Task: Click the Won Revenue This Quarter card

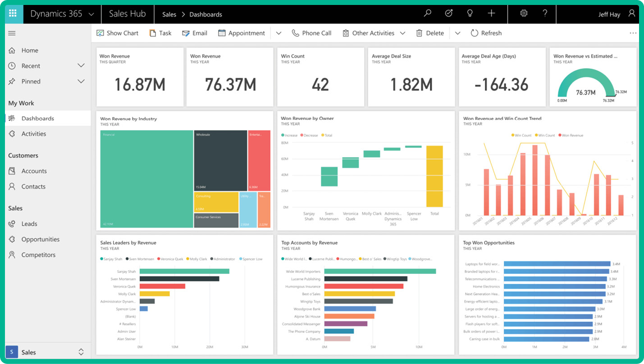Action: tap(140, 77)
